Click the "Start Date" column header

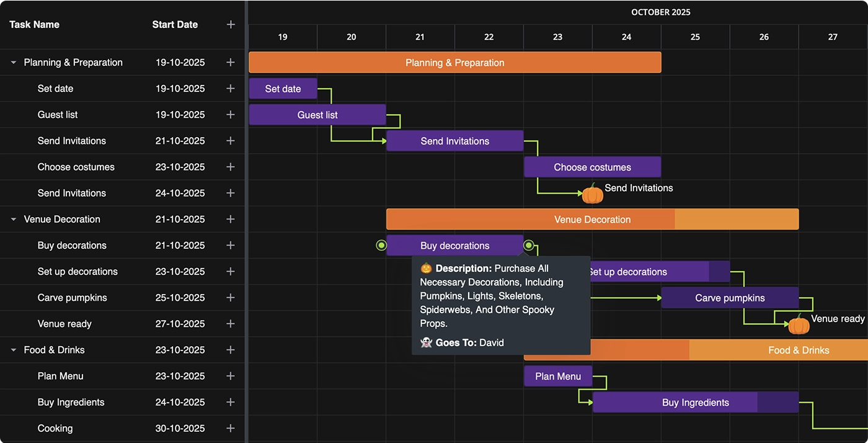175,24
